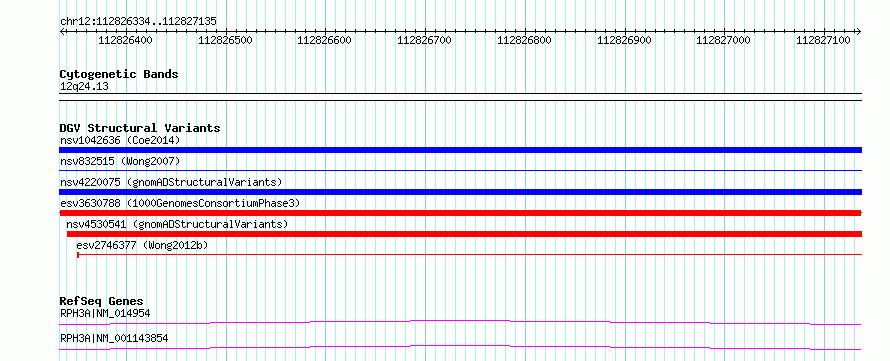Open transcript RPH3A|NM_001143854 label
The image size is (890, 361).
click(x=114, y=339)
